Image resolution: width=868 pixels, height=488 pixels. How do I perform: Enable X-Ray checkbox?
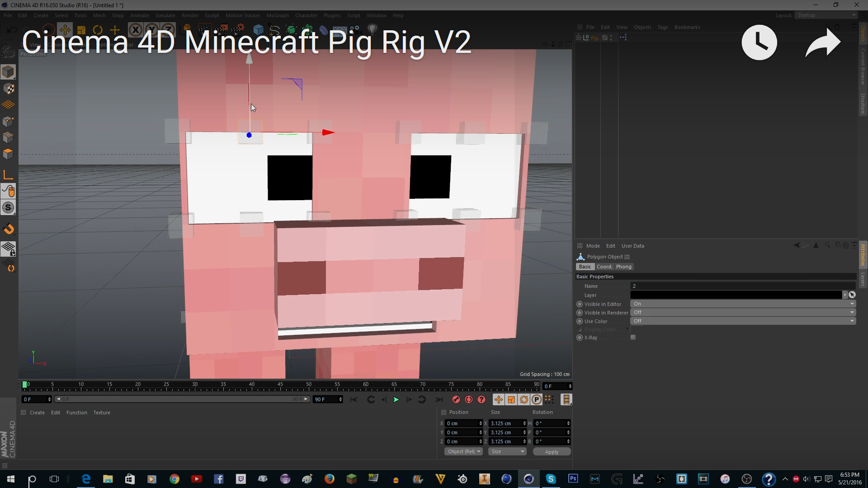pos(633,338)
